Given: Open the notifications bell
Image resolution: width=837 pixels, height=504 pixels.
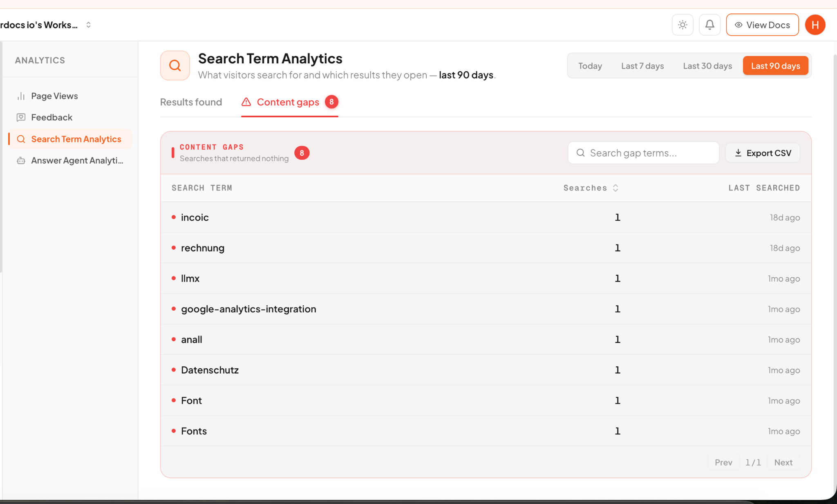Looking at the screenshot, I should pyautogui.click(x=710, y=25).
